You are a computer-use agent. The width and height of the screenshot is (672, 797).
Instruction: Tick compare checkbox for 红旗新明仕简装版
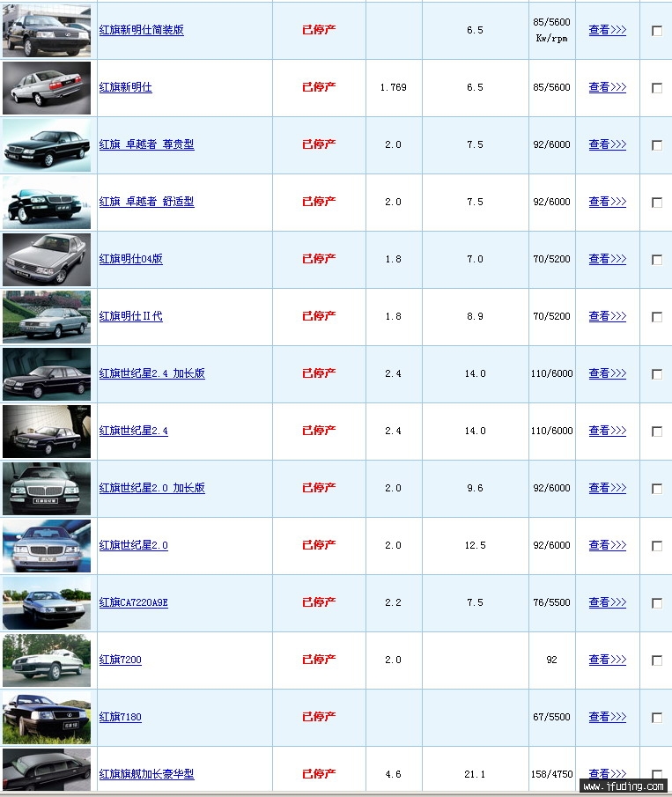657,31
